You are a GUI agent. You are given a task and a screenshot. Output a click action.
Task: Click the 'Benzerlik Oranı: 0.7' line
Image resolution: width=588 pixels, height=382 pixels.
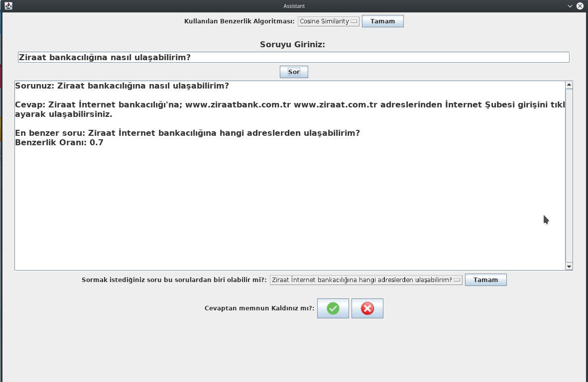59,142
